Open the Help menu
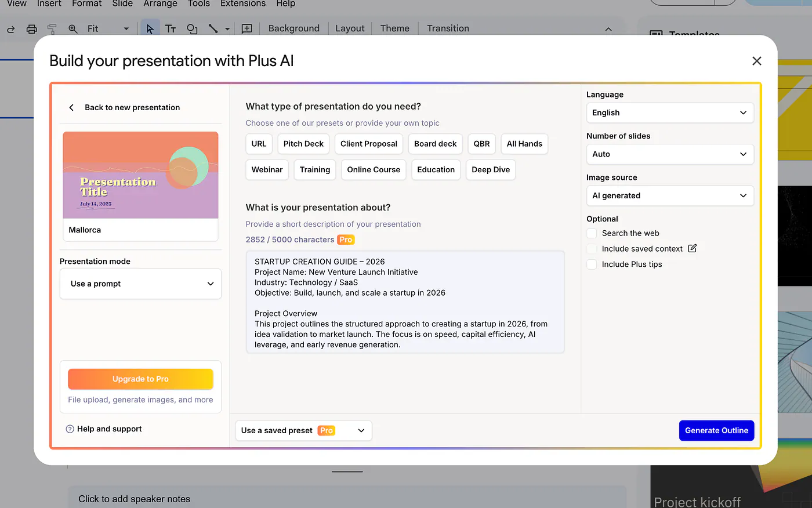 pos(286,3)
